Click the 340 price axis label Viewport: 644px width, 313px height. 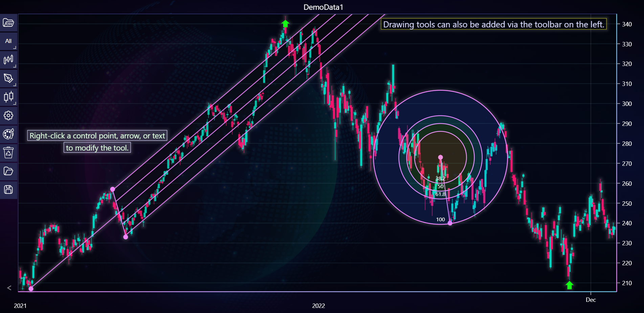pos(627,24)
